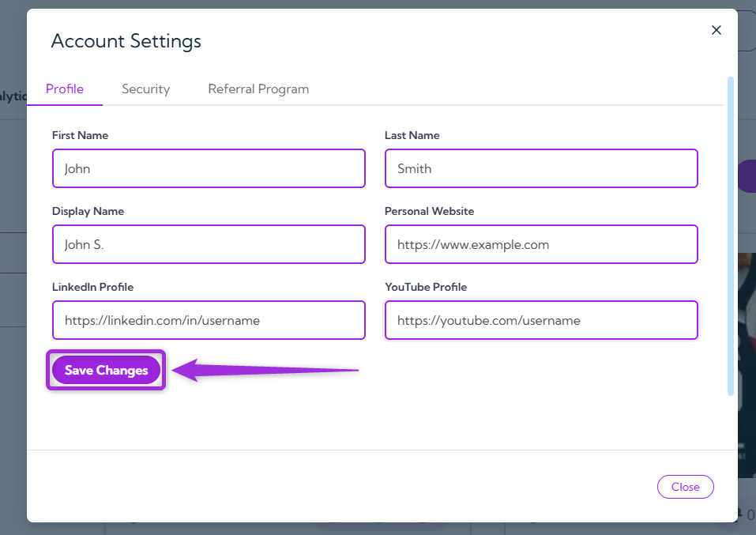Click the Display Name input showing John S.
Image resolution: width=756 pixels, height=535 pixels.
pos(209,244)
